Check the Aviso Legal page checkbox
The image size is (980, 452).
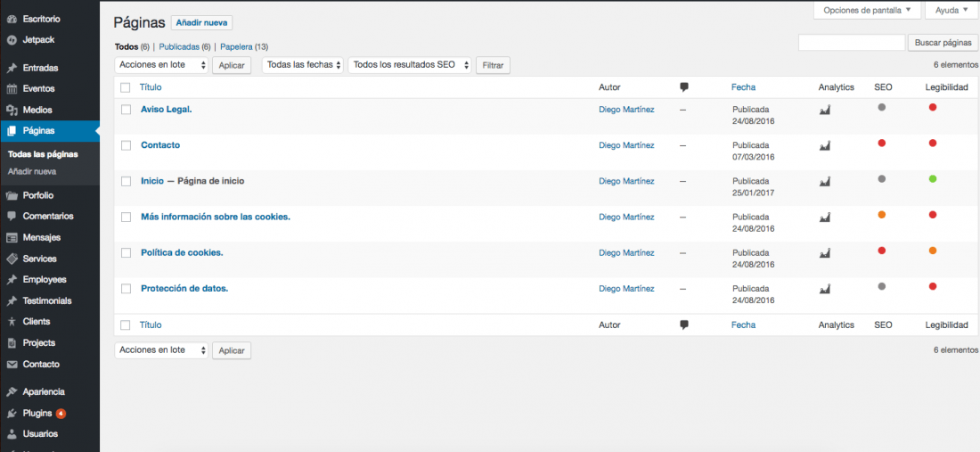(x=127, y=110)
